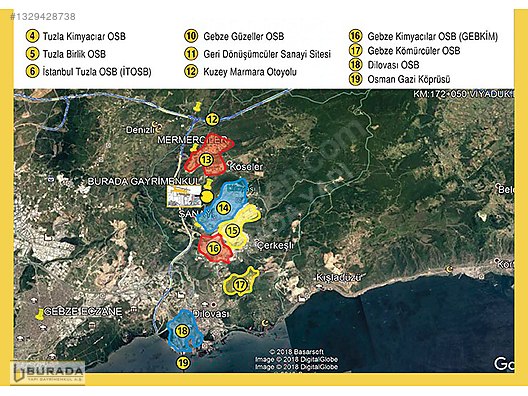Click map marker 13 in the red zone
The width and height of the screenshot is (528, 396).
point(206,160)
